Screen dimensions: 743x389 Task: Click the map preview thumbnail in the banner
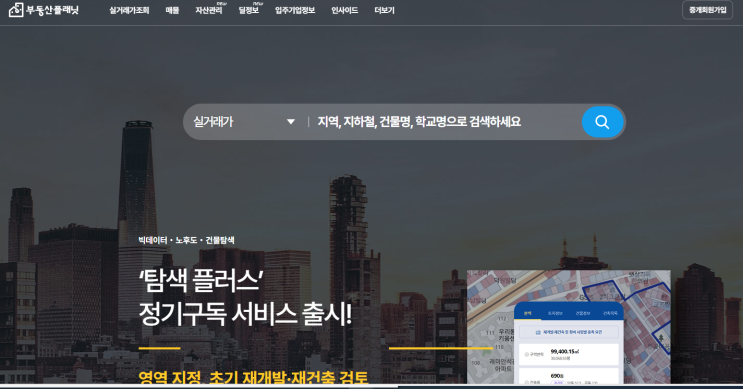(569, 327)
